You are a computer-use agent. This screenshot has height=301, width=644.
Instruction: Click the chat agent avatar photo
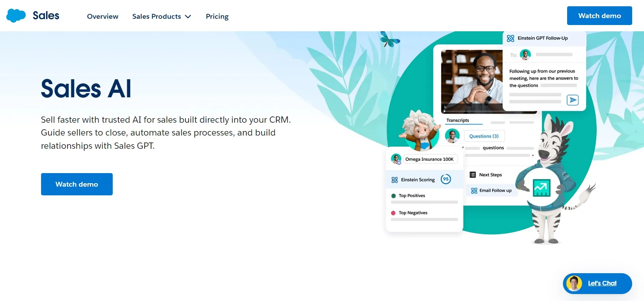coord(574,284)
